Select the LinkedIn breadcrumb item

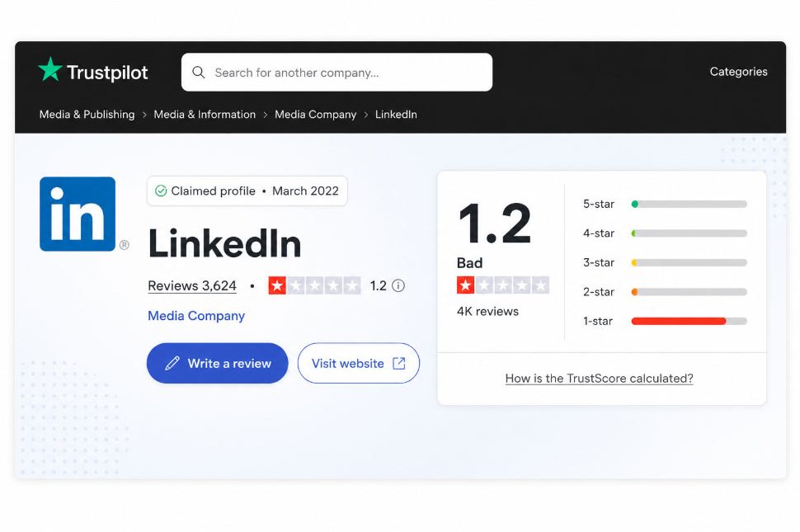[396, 115]
